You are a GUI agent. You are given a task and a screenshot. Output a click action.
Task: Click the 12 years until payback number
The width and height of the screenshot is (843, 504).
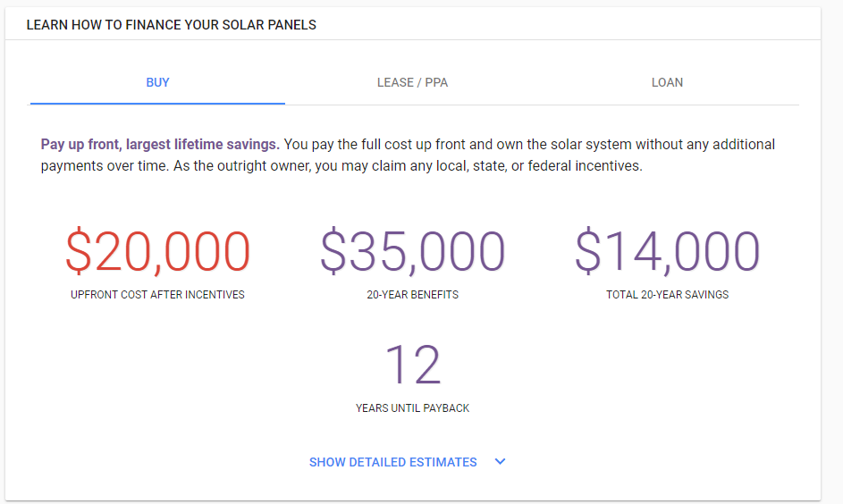(x=413, y=365)
